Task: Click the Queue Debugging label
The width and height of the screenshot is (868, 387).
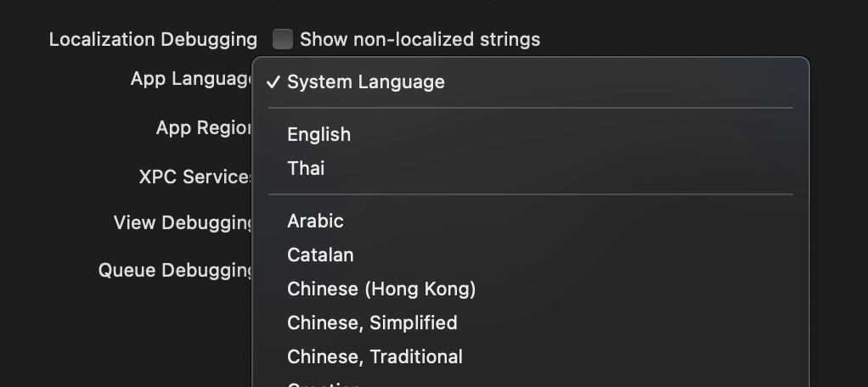Action: pyautogui.click(x=176, y=271)
